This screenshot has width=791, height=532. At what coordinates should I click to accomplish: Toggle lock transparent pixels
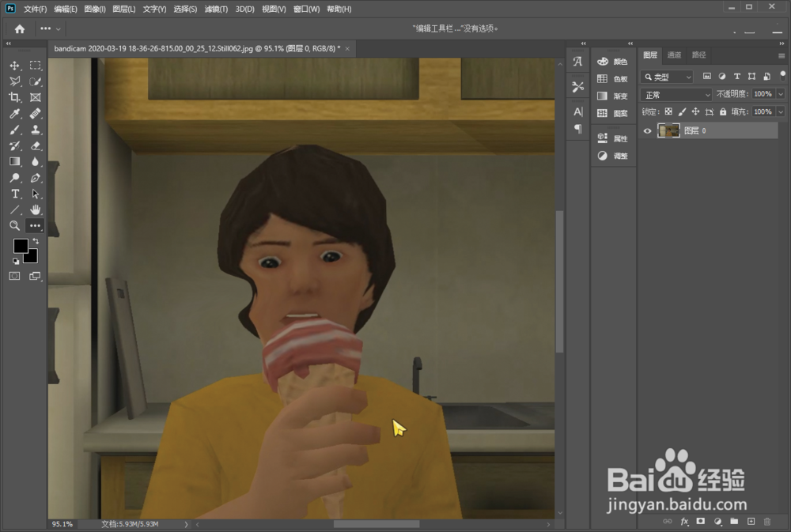668,111
